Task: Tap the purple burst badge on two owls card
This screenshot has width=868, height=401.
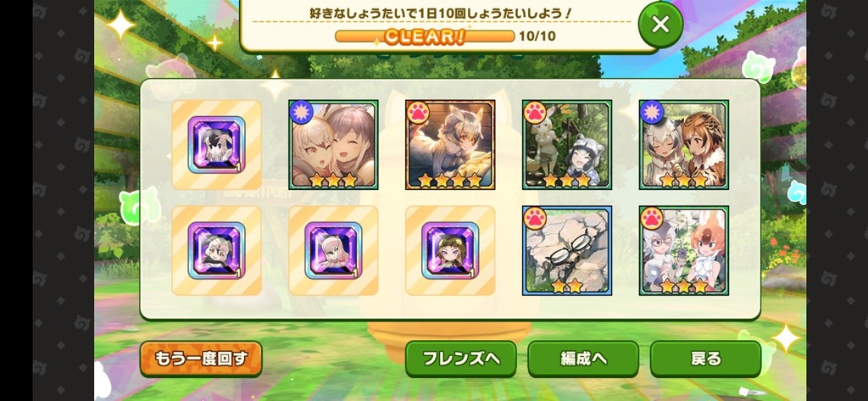Action: point(652,113)
